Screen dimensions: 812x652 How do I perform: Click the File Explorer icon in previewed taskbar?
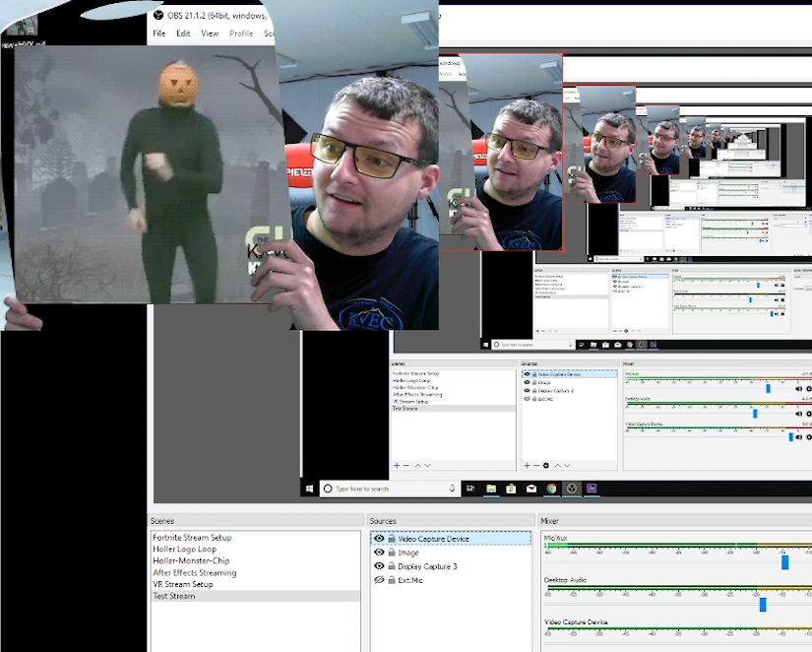click(490, 489)
